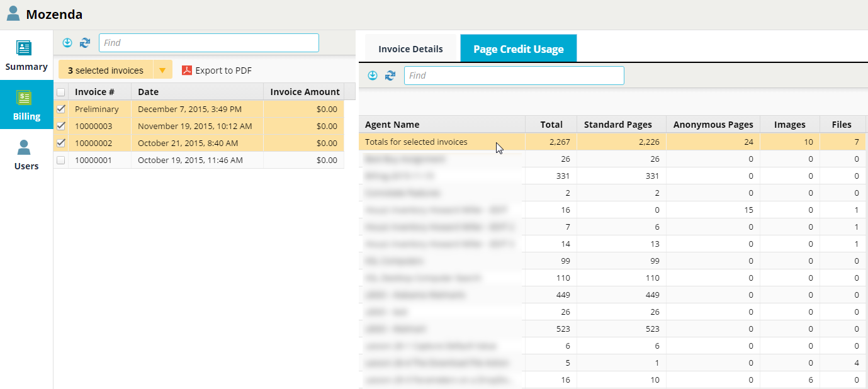Refresh the Page Credit Usage table
The width and height of the screenshot is (868, 389).
[390, 76]
